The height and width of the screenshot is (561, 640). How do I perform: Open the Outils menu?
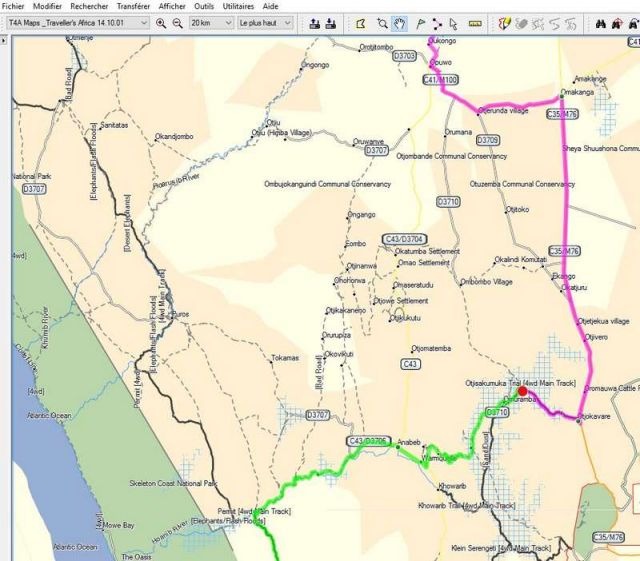pos(204,6)
